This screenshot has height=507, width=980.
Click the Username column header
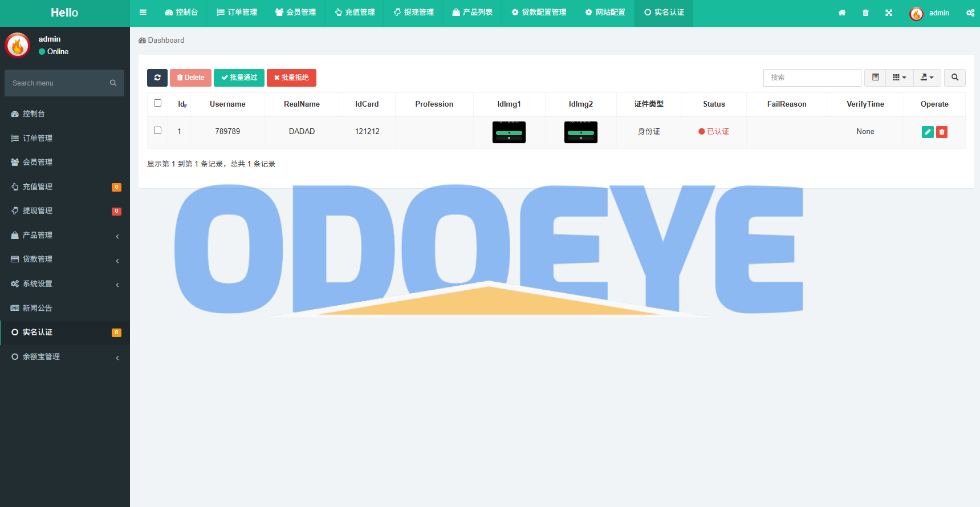pyautogui.click(x=227, y=104)
